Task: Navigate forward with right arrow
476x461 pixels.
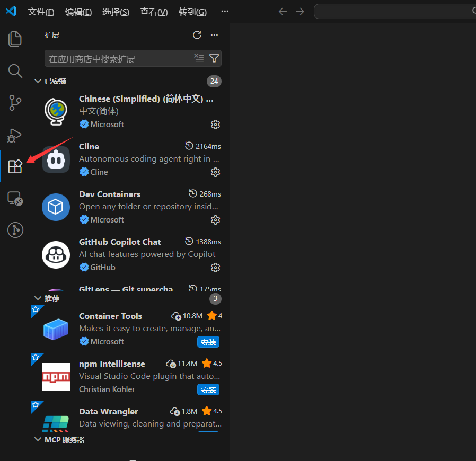Action: [x=300, y=12]
